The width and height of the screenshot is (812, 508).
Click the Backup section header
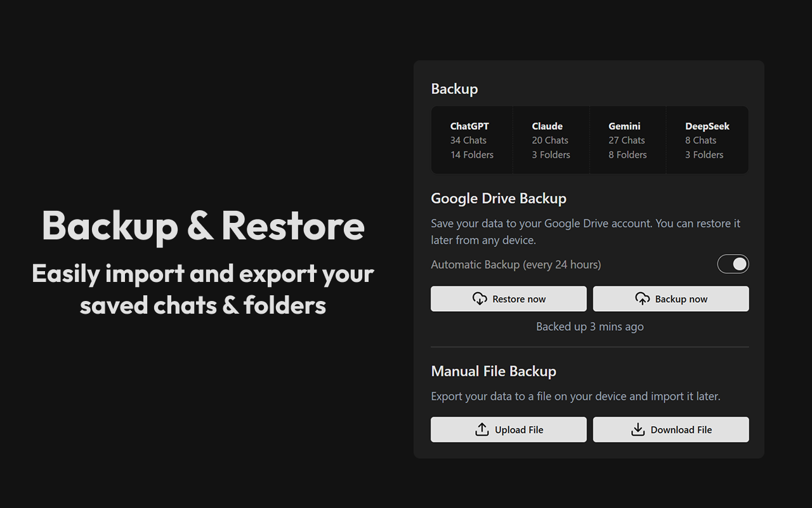pos(454,88)
